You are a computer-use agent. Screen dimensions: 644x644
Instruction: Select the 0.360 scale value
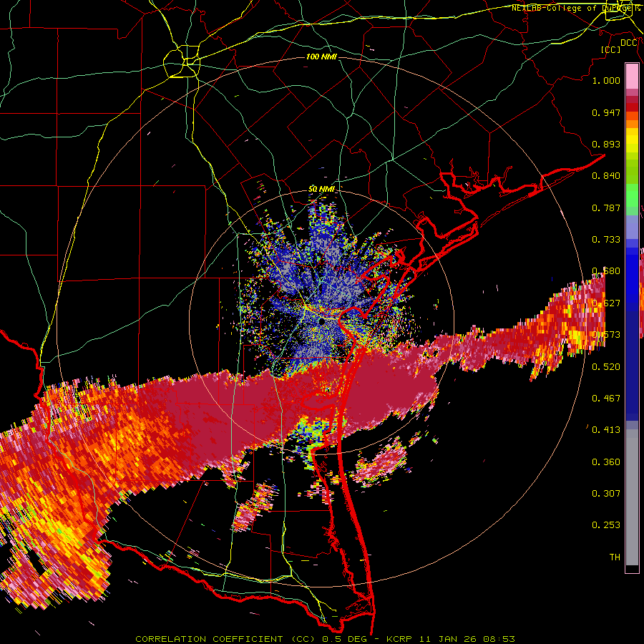click(x=606, y=462)
